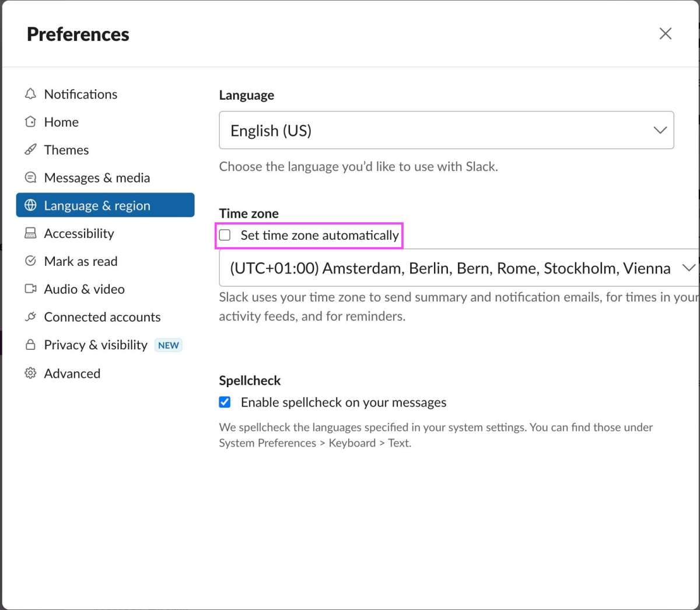Click the Privacy & visibility lock icon

30,345
